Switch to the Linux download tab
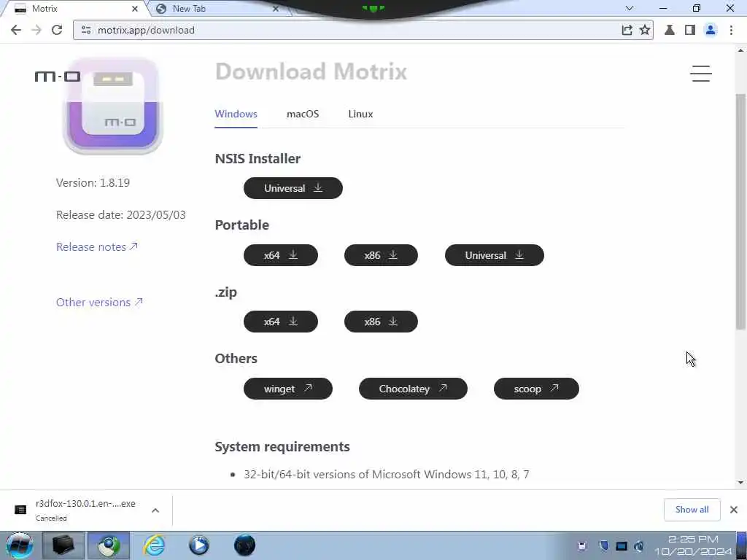Viewport: 747px width, 560px height. [x=360, y=114]
